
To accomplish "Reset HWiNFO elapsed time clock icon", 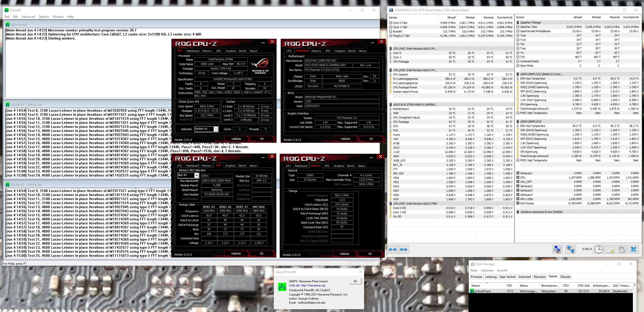I will pyautogui.click(x=598, y=249).
